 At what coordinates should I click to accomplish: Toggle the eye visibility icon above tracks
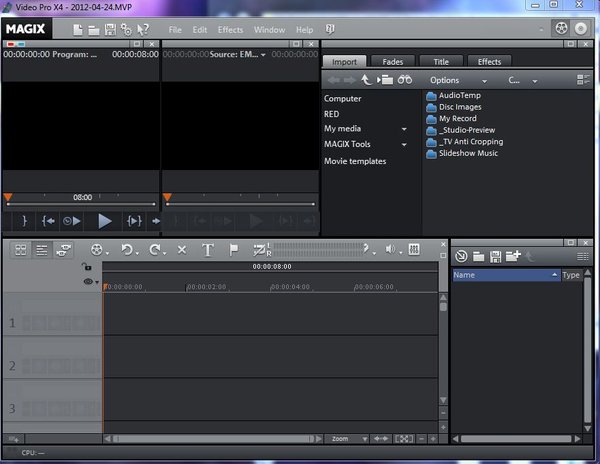(x=88, y=283)
